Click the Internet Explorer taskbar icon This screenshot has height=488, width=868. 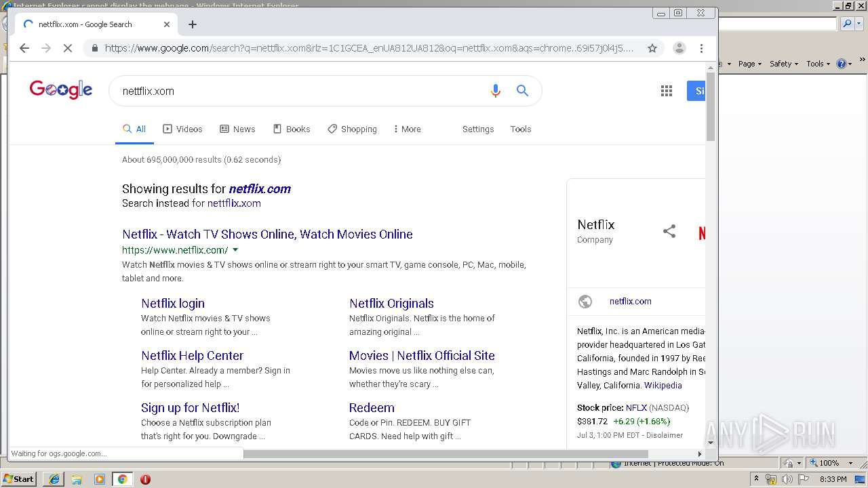[54, 479]
